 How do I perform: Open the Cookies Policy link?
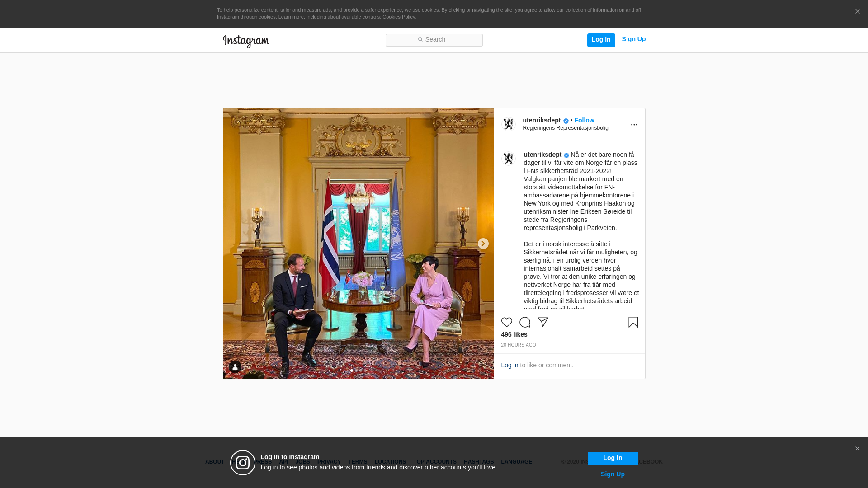point(398,17)
